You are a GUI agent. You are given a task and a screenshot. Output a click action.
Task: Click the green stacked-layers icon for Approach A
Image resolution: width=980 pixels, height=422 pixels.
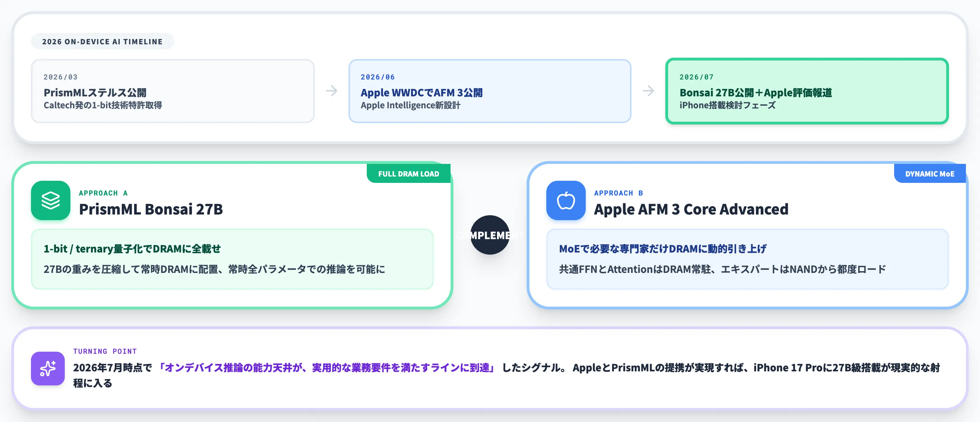click(51, 200)
